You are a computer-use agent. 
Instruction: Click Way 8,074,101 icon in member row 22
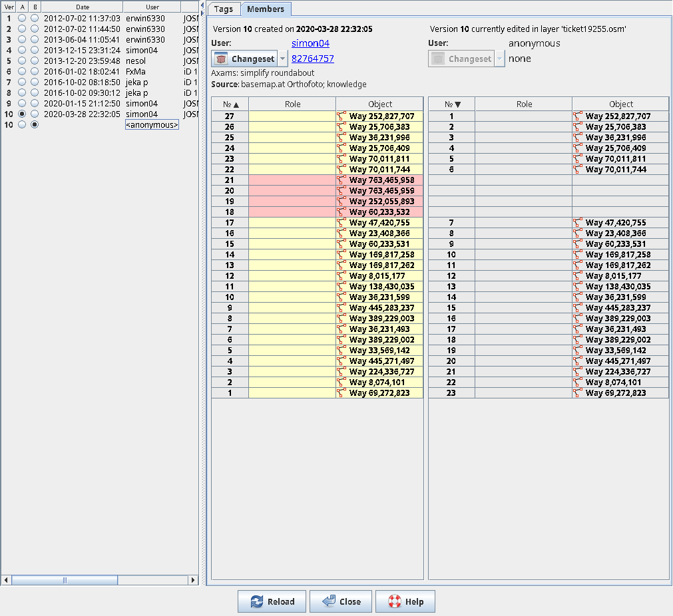point(578,383)
